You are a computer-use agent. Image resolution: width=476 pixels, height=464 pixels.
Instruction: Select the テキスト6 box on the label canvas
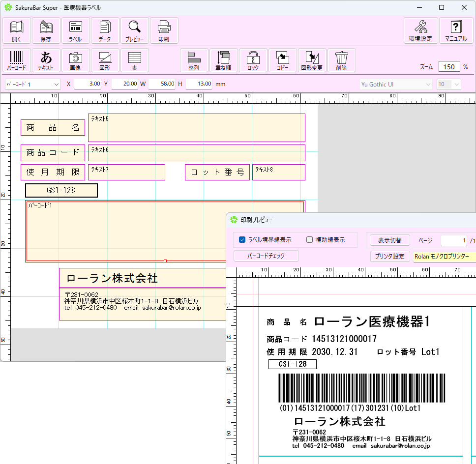tap(196, 153)
